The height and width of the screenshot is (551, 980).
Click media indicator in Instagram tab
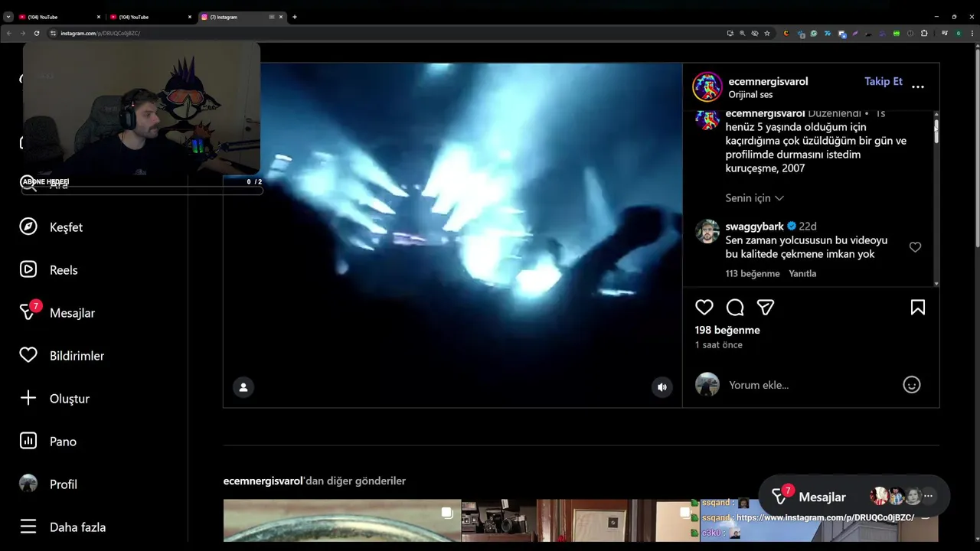point(271,17)
